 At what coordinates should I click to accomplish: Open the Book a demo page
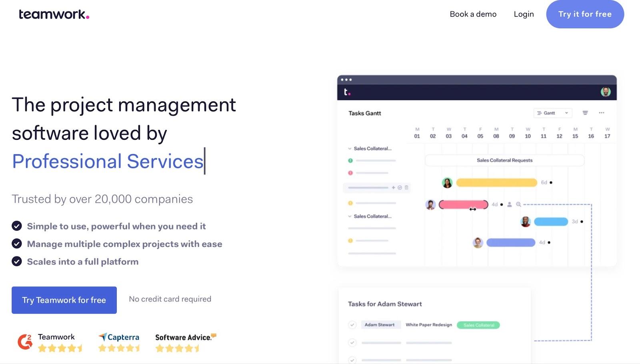tap(473, 14)
